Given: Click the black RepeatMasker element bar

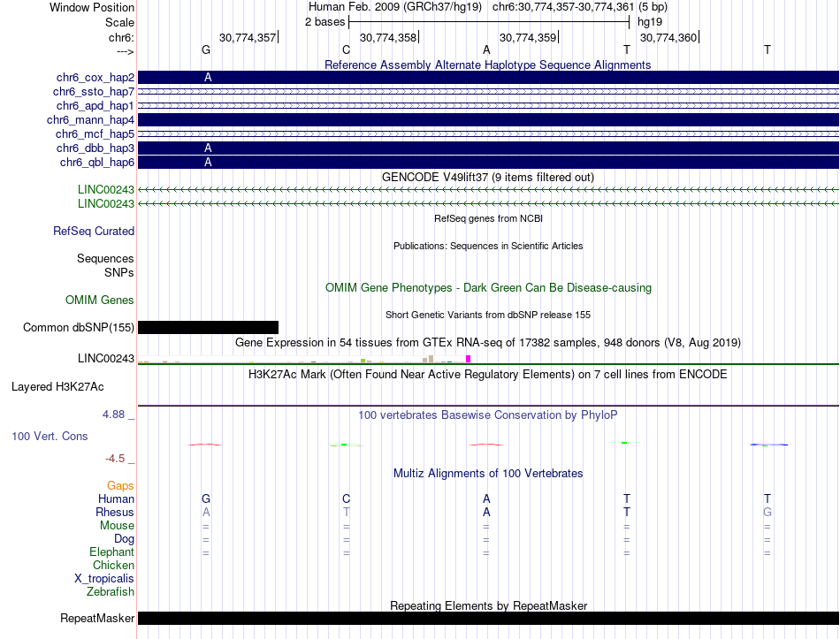Looking at the screenshot, I should point(488,618).
